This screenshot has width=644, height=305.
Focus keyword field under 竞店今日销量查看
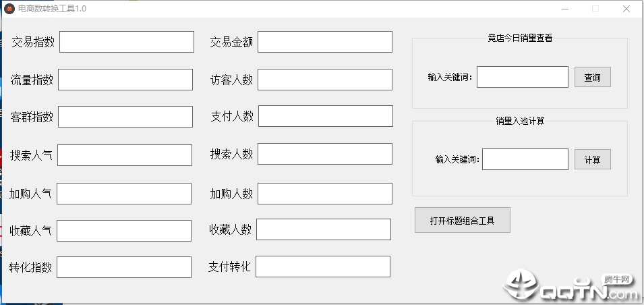click(x=523, y=77)
